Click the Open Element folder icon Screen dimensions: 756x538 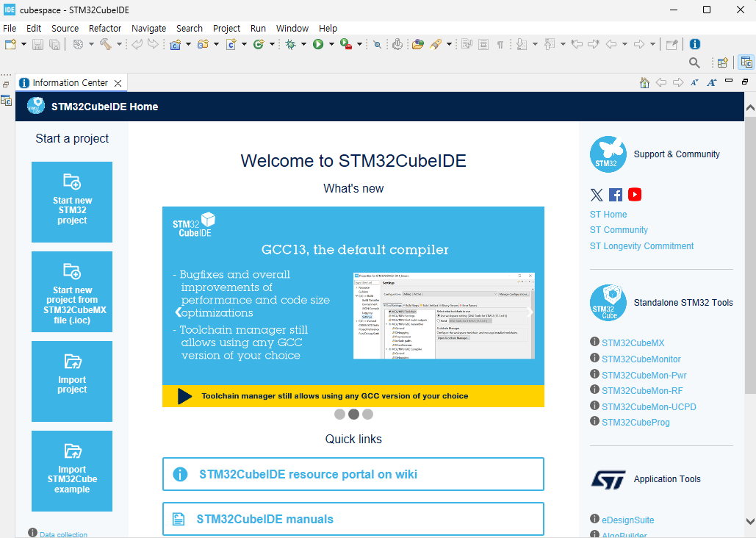418,44
